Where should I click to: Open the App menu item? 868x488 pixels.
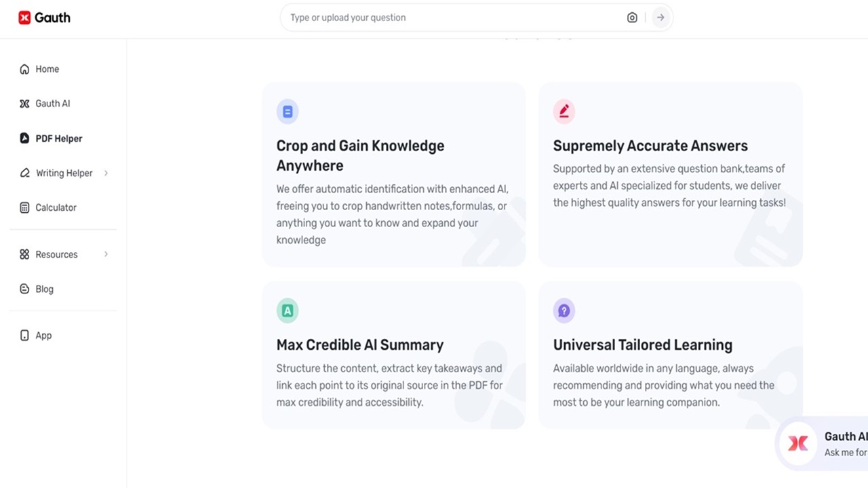tap(43, 335)
